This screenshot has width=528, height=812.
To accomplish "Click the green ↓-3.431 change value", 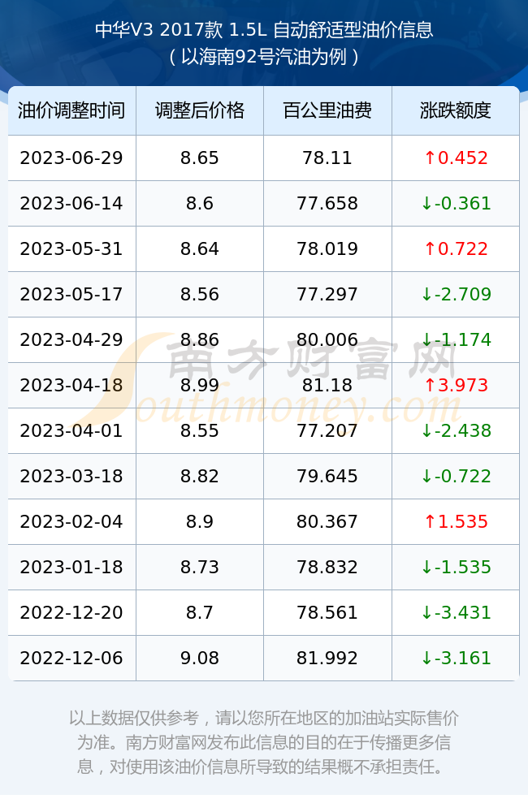I will pyautogui.click(x=456, y=612).
